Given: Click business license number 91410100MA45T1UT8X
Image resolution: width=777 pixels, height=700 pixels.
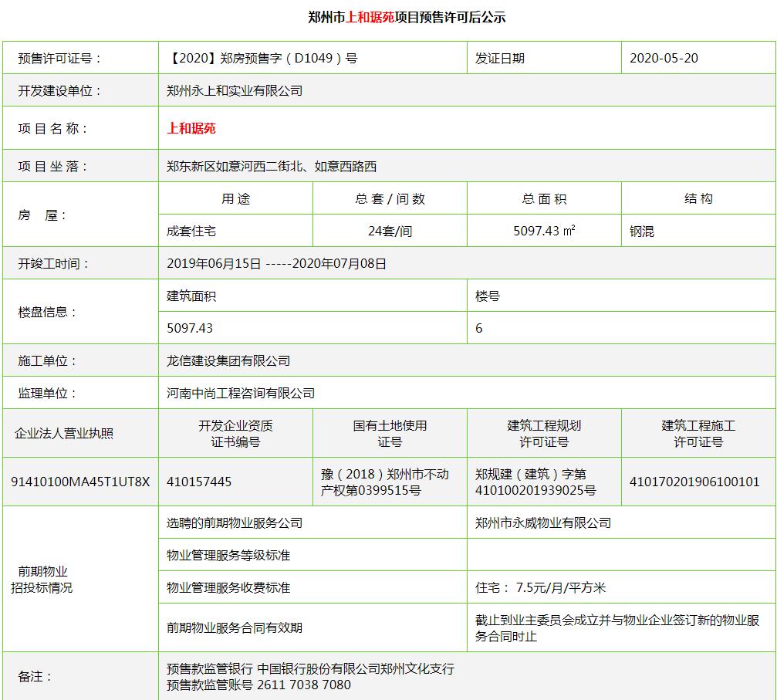Looking at the screenshot, I should click(80, 482).
